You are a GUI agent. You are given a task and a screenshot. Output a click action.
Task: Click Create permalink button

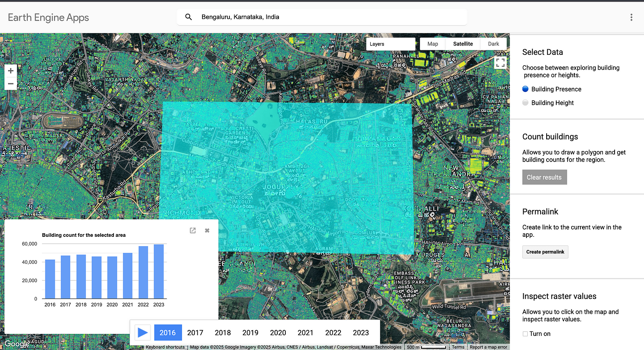point(545,252)
